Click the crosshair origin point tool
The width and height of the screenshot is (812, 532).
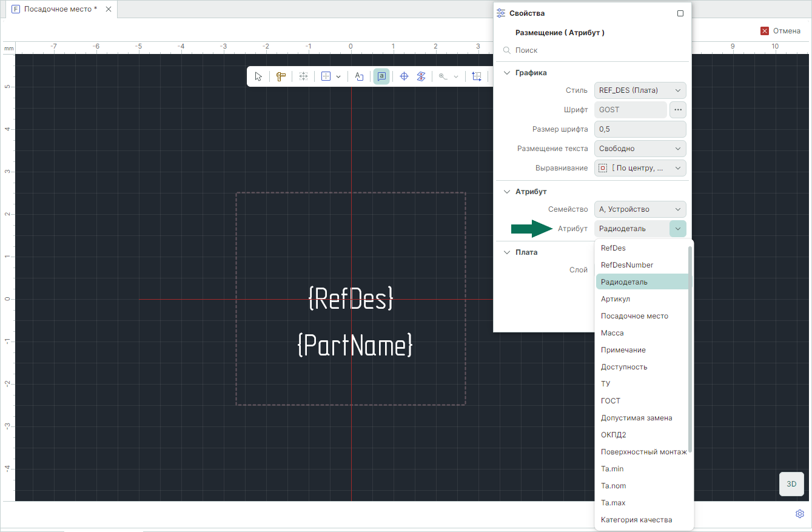coord(404,76)
